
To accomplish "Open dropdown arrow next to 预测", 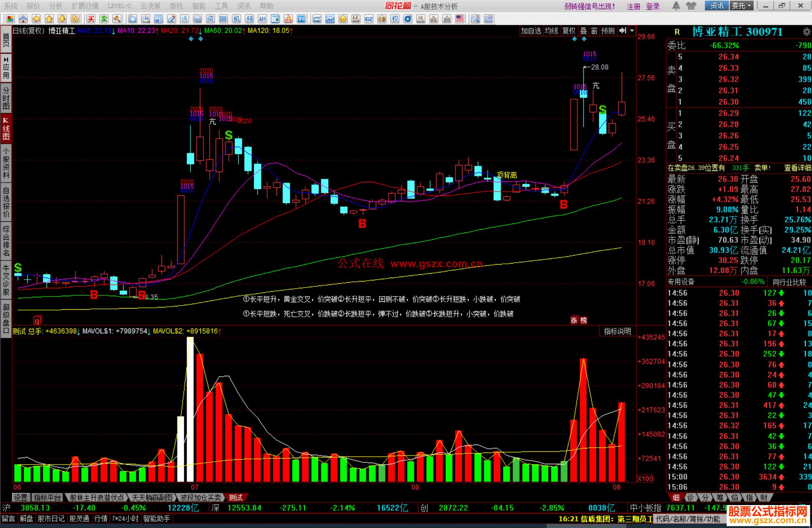I will pyautogui.click(x=632, y=31).
